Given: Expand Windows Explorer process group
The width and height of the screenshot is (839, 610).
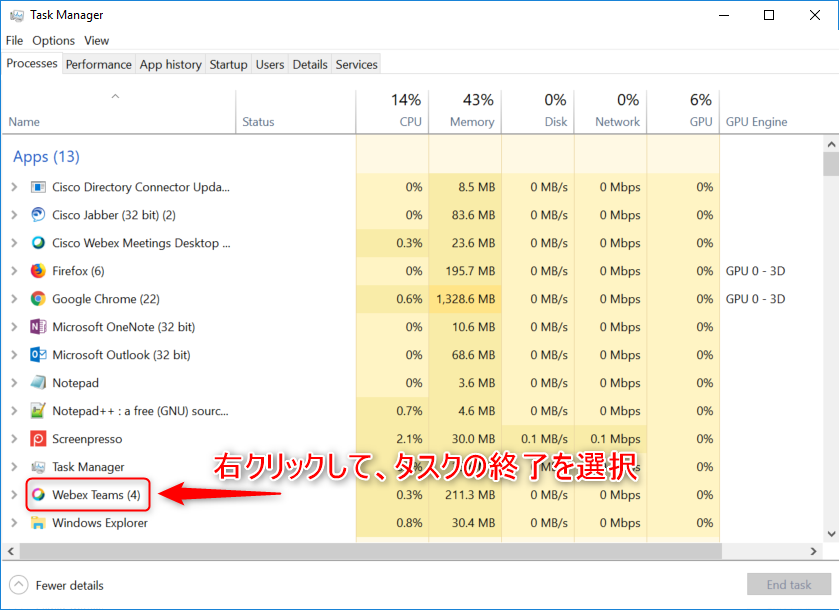Looking at the screenshot, I should point(14,523).
